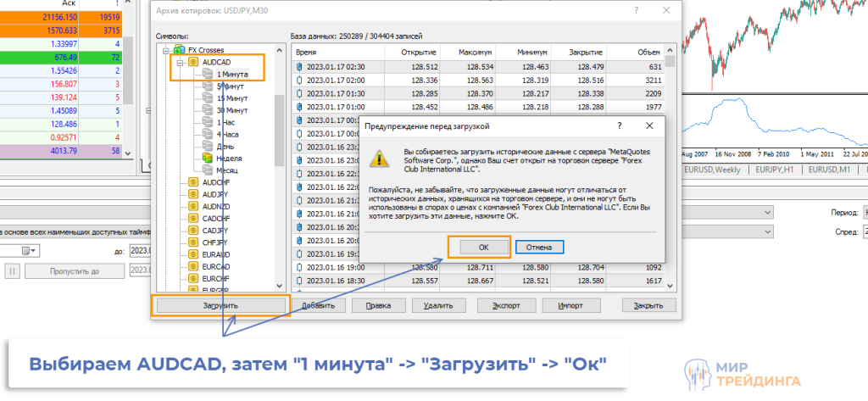Collapse the FX Crosses group
The height and width of the screenshot is (401, 868).
coord(168,50)
